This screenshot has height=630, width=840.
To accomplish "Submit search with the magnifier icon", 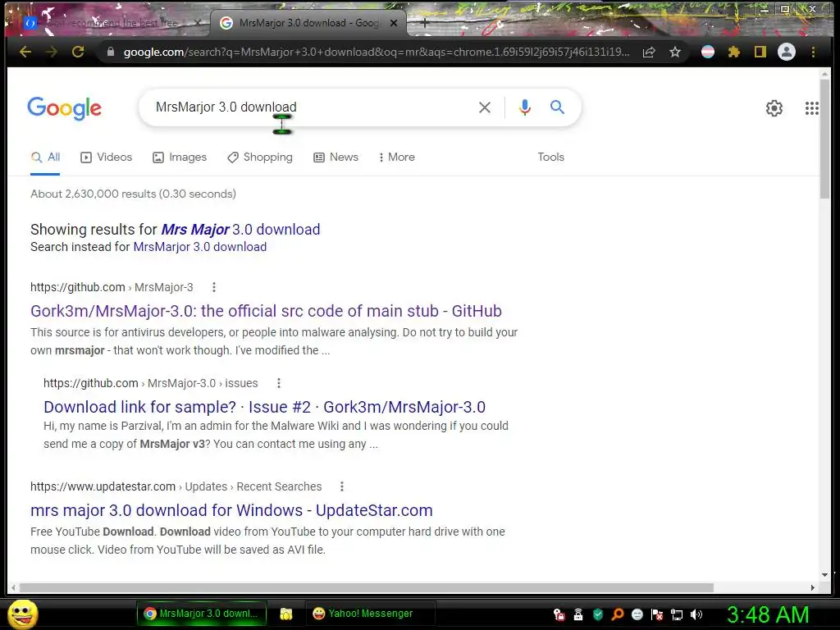I will pos(557,107).
